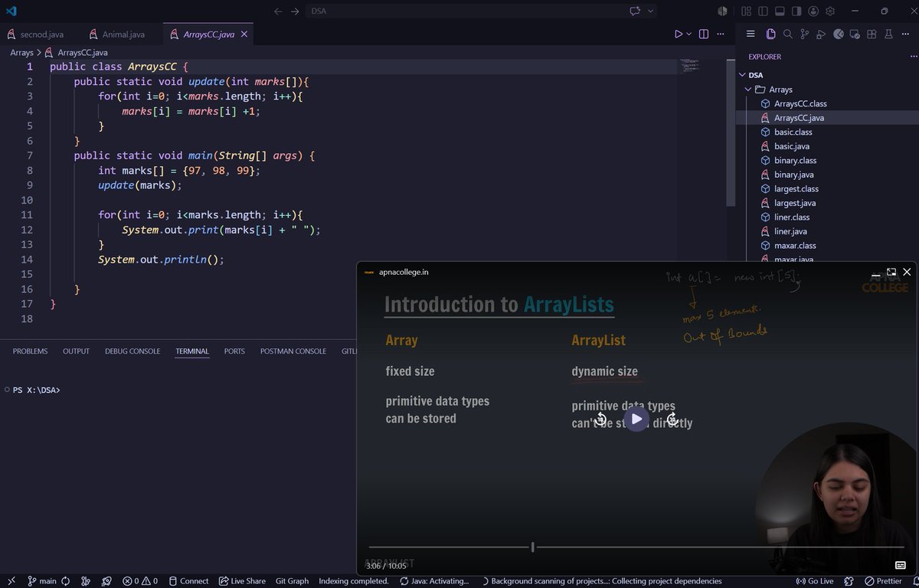Viewport: 919px width, 588px height.
Task: Open the chat dropdown arrow beside search bar
Action: 651,11
